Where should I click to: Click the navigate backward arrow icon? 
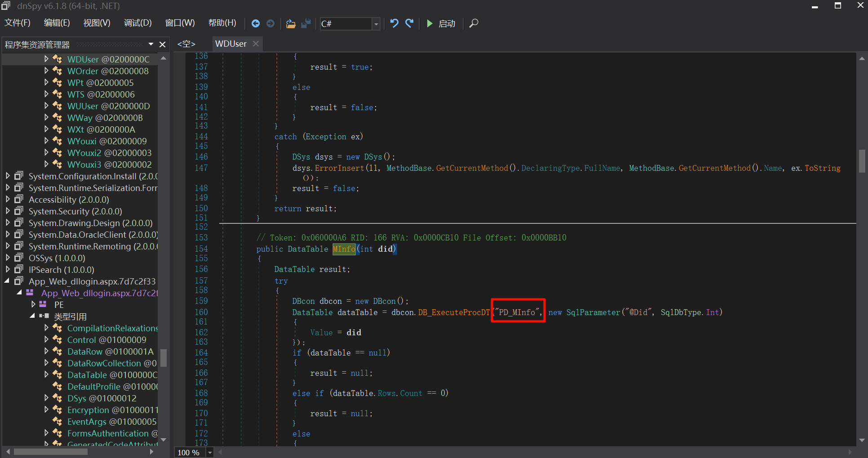coord(256,23)
